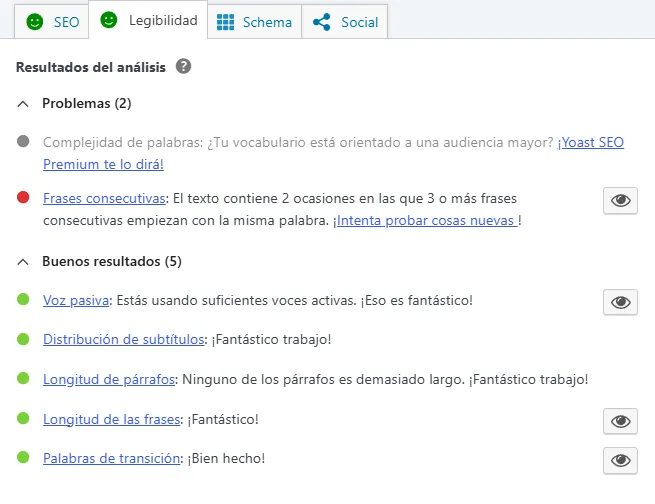Open help for Resultados del análisis
This screenshot has width=655, height=504.
(183, 66)
